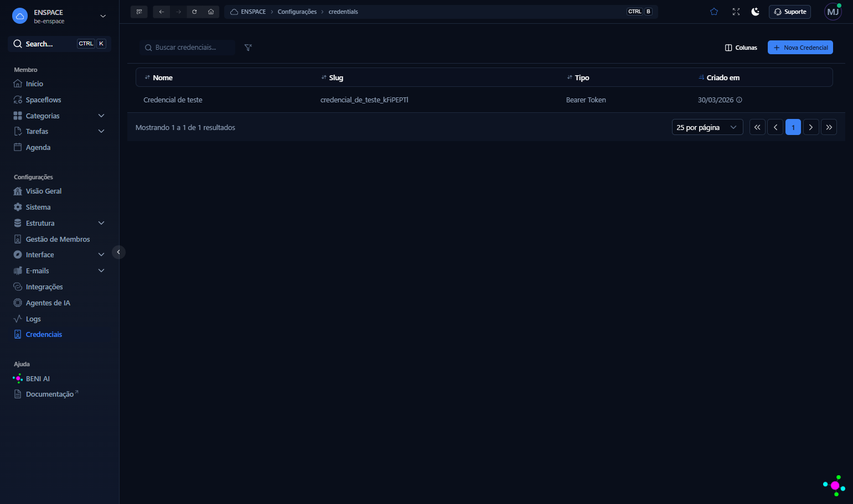853x504 pixels.
Task: Expand the Interface submenu
Action: pyautogui.click(x=101, y=254)
